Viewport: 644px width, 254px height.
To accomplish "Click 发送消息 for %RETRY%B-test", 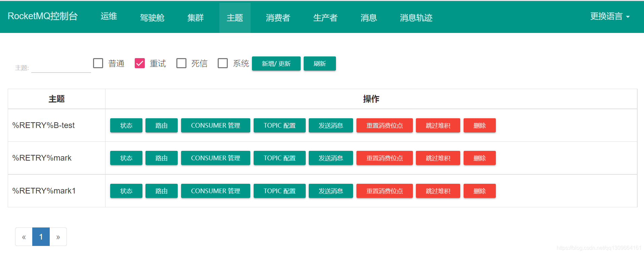I will (331, 125).
